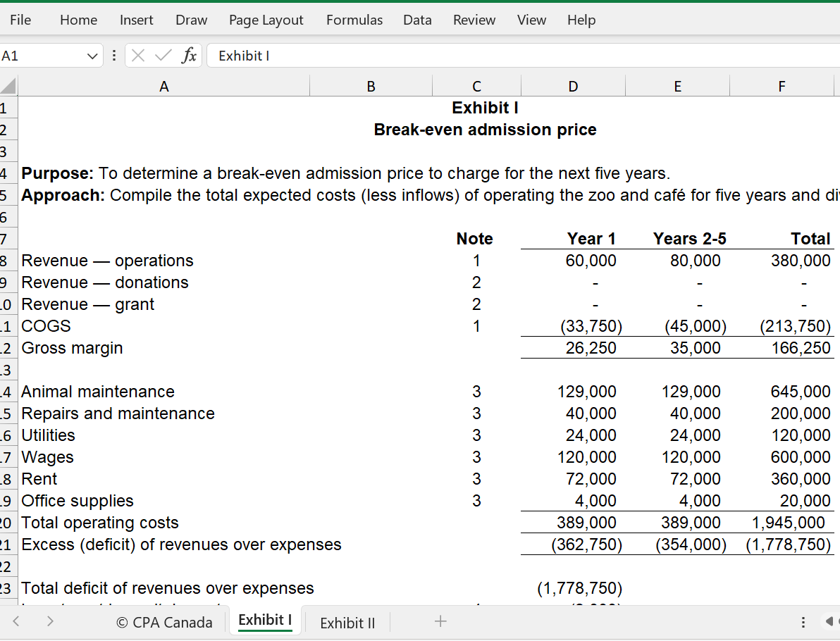Open the Insert ribbon tab
The image size is (840, 641).
tap(136, 20)
